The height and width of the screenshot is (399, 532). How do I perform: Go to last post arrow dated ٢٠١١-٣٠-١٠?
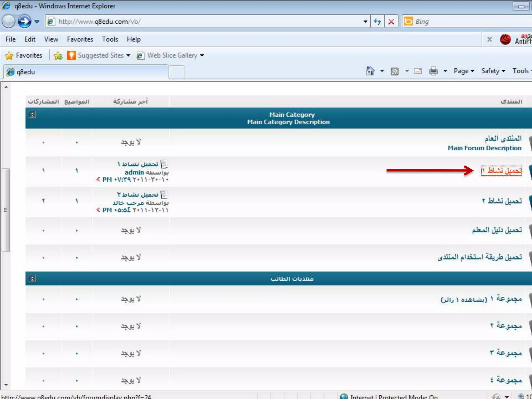pyautogui.click(x=98, y=179)
